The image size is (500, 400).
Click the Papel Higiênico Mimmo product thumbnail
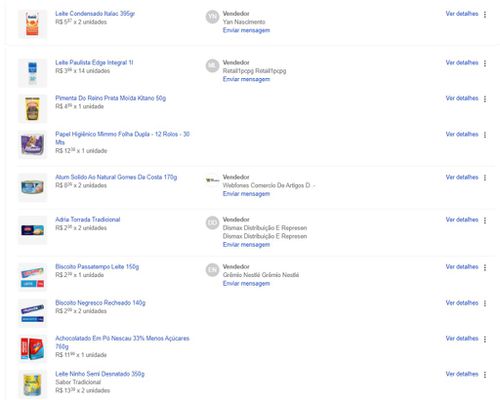32,144
